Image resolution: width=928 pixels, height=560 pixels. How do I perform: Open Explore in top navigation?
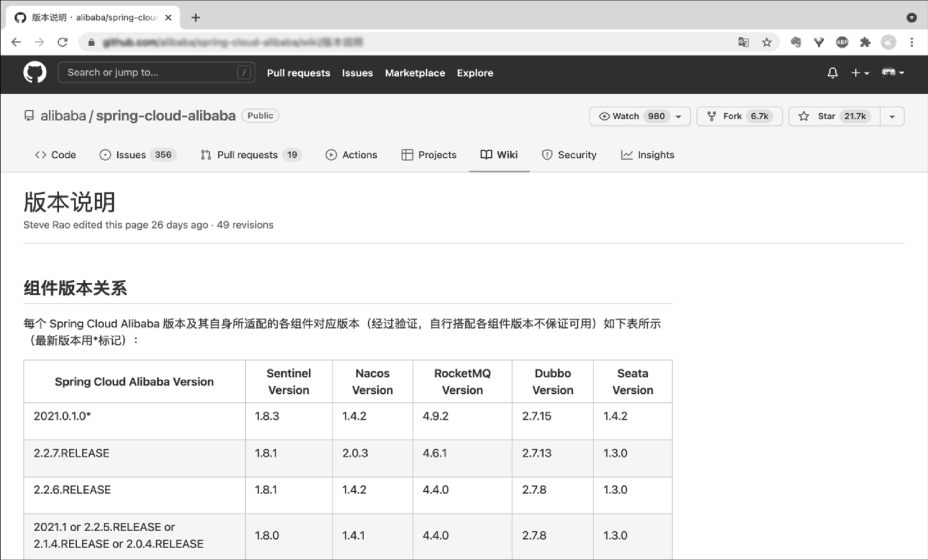tap(475, 73)
